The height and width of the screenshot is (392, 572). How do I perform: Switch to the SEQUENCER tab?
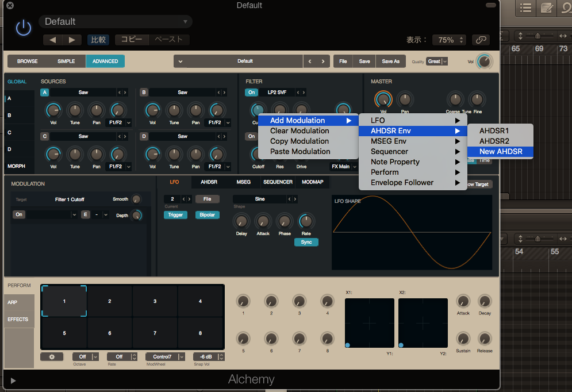coord(278,182)
